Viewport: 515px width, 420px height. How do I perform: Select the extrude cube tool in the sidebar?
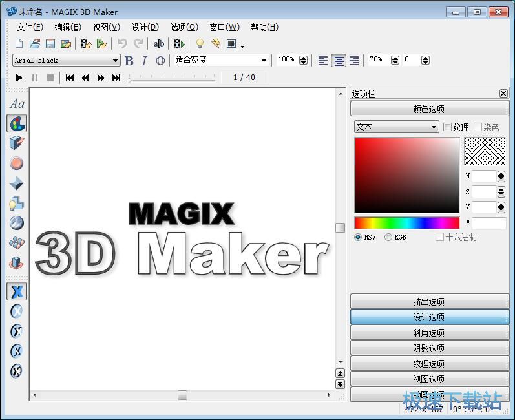tap(17, 143)
